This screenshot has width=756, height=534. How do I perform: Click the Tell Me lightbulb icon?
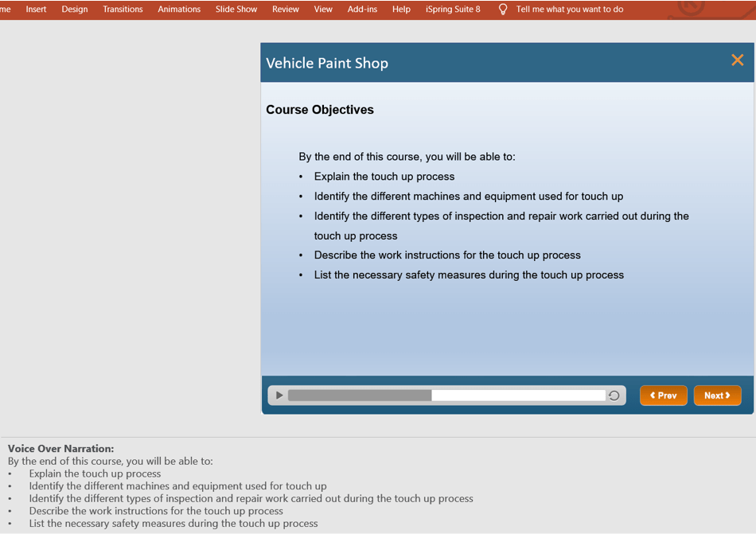pos(503,10)
